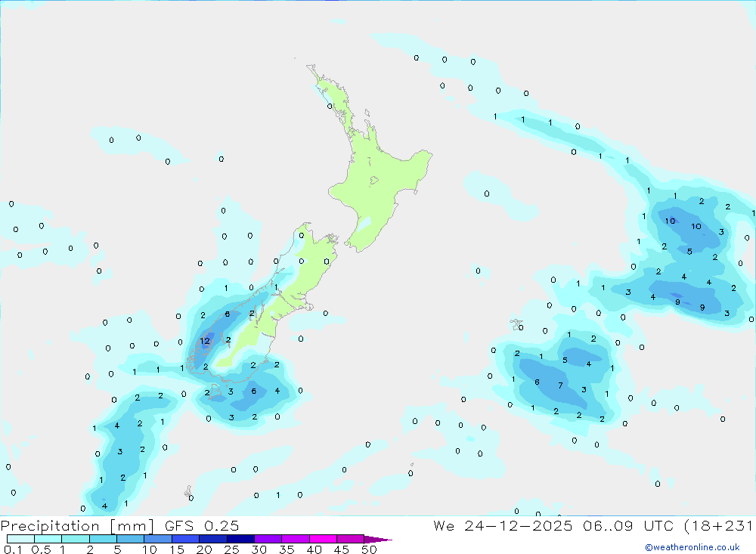Click the "12" precipitation value on the map
Screen dimensions: 756x554
(205, 341)
